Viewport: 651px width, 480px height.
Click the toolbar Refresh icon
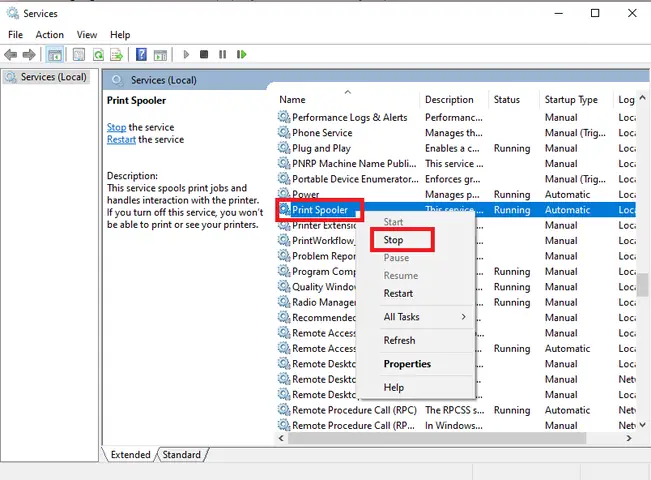click(x=98, y=54)
